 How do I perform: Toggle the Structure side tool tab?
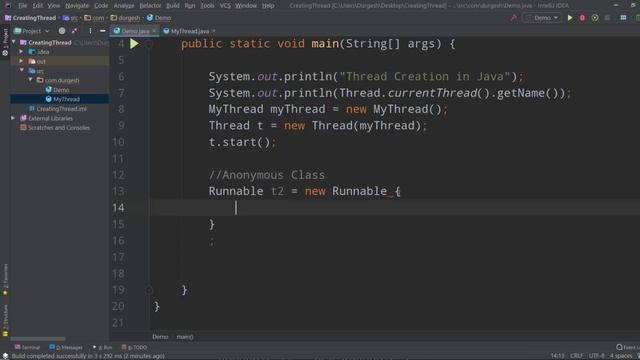point(5,321)
